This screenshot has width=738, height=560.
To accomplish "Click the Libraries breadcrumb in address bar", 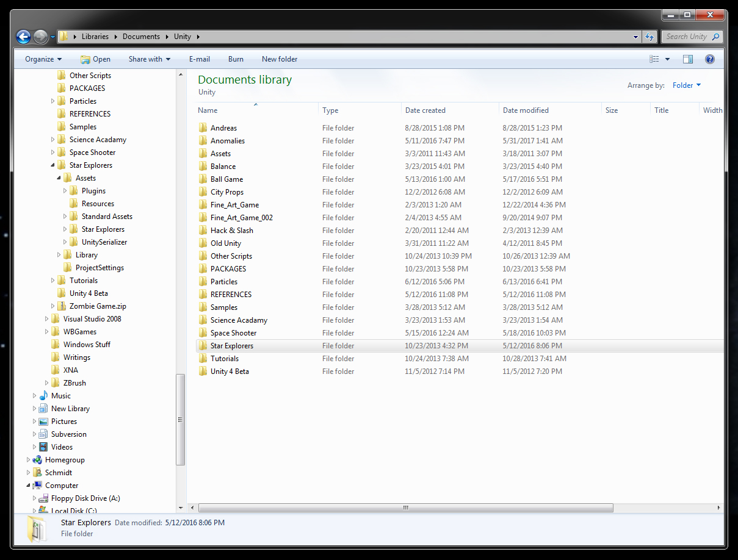I will point(95,37).
